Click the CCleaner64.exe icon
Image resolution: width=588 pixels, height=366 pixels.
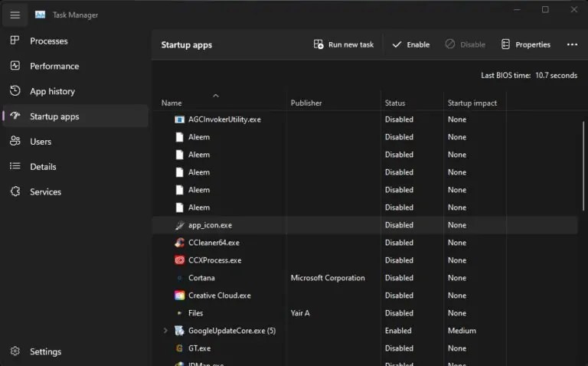click(x=180, y=242)
